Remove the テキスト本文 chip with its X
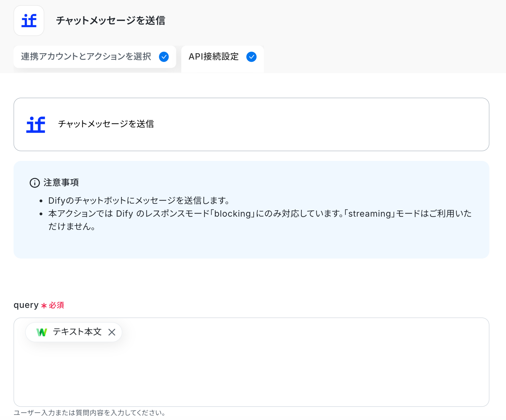Image resolution: width=506 pixels, height=420 pixels. 112,332
